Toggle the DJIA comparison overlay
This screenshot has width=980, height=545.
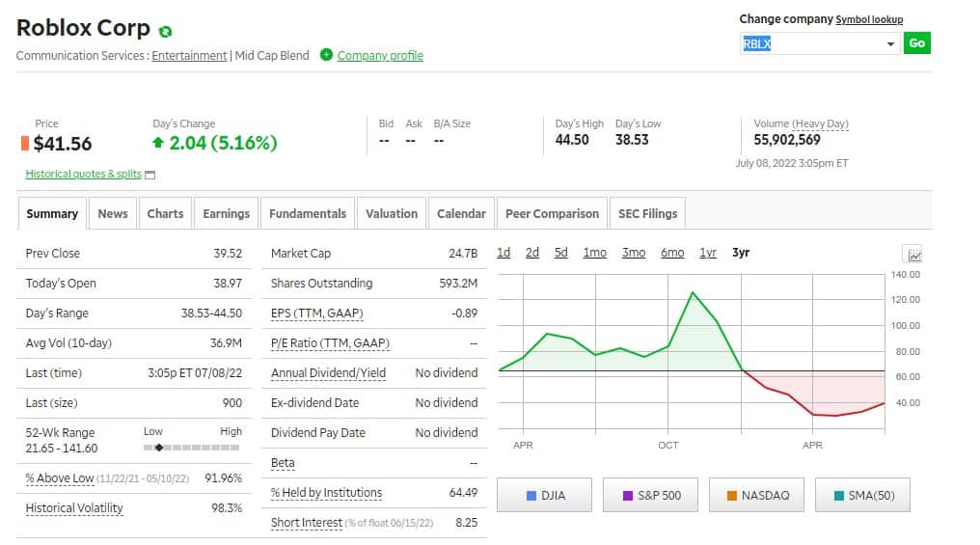coord(544,495)
